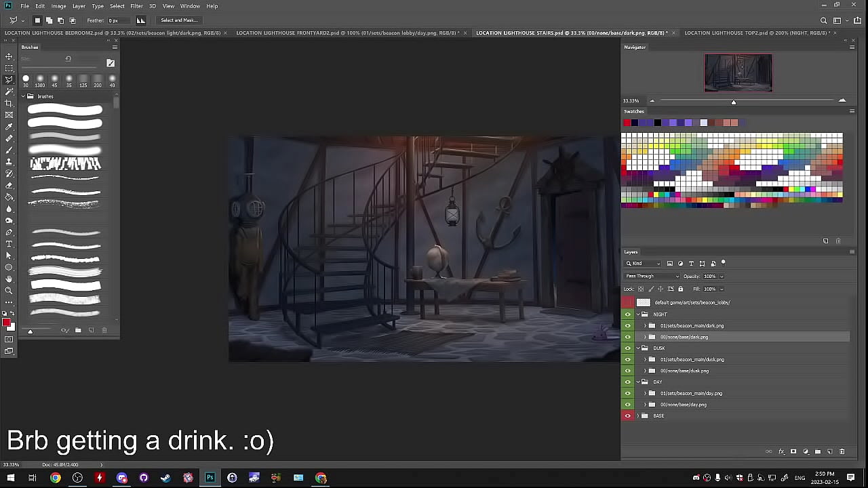Open the Layer menu
Image resolution: width=868 pixels, height=488 pixels.
click(x=79, y=6)
